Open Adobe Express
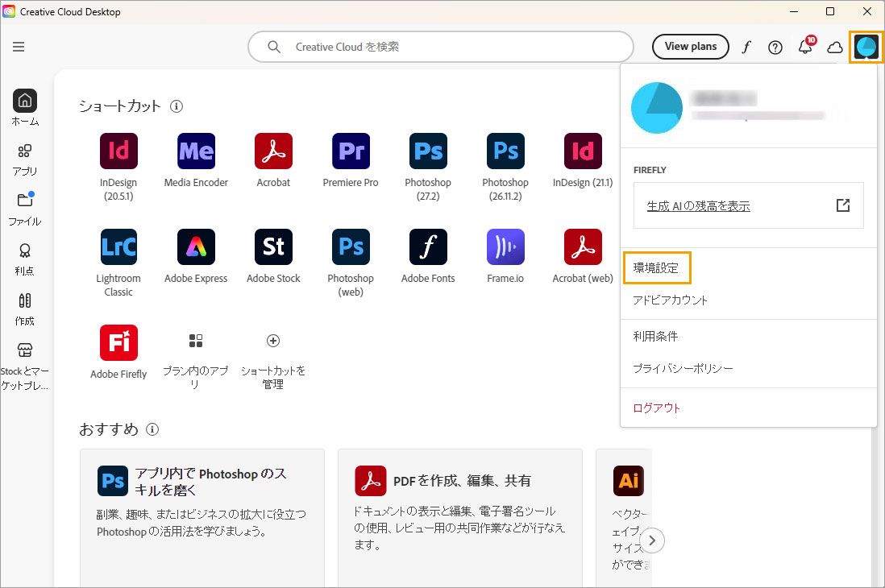Viewport: 885px width, 588px height. click(x=196, y=246)
